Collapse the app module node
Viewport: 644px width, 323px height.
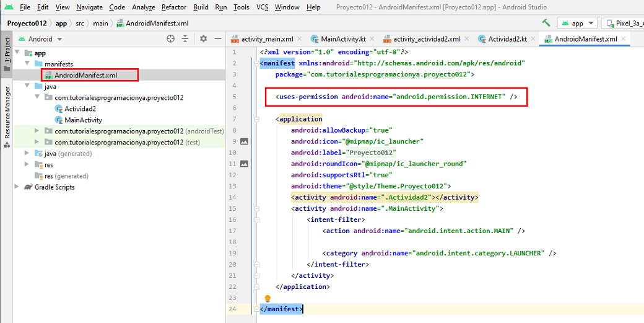[17, 52]
